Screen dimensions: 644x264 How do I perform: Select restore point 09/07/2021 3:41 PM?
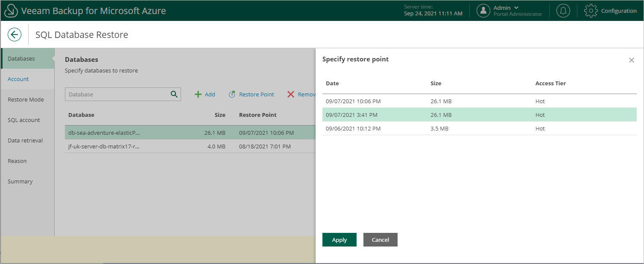(480, 115)
